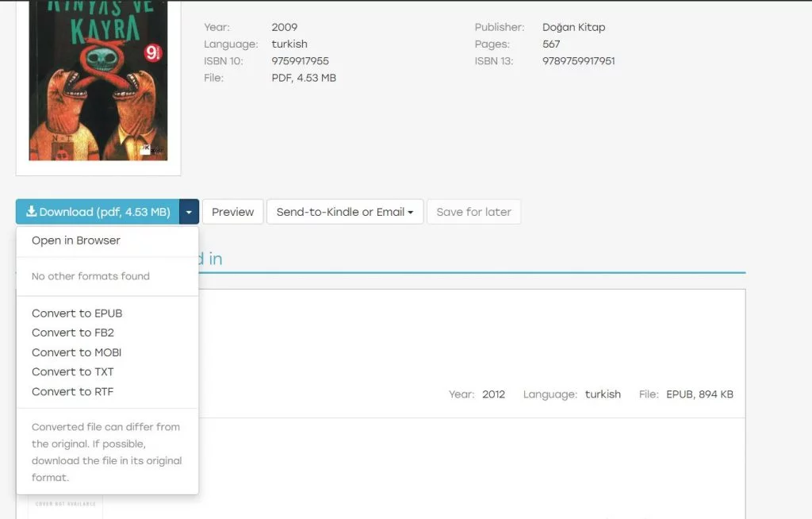The width and height of the screenshot is (812, 519).
Task: Click the Download (pdf, 4.53 MB) button
Action: click(98, 212)
